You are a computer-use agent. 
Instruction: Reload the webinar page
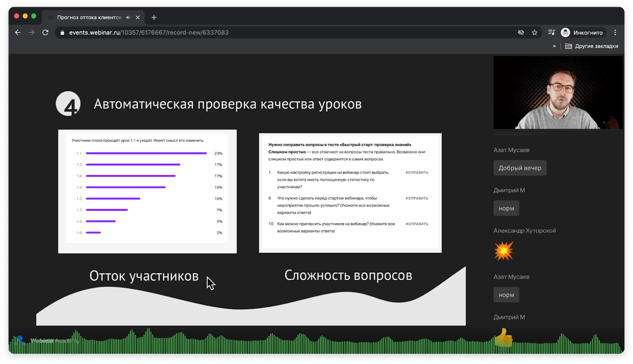pos(46,32)
